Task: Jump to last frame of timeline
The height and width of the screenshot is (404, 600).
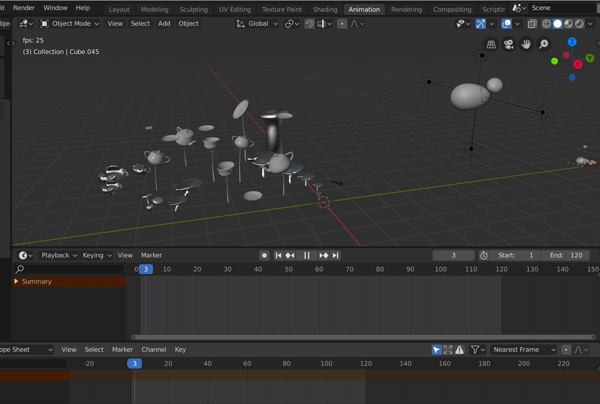Action: (336, 255)
